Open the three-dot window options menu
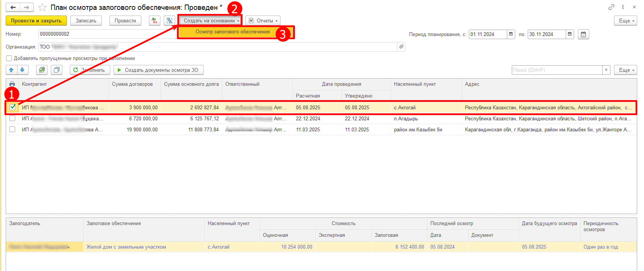The image size is (644, 271). (x=623, y=7)
